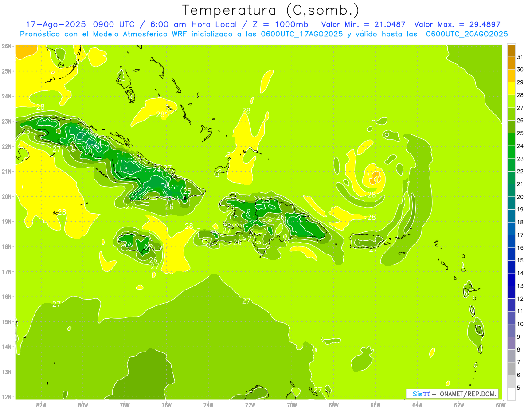Screen dimensions: 532x411
Task: Click the "18N" latitude axis label
Action: (x=6, y=247)
